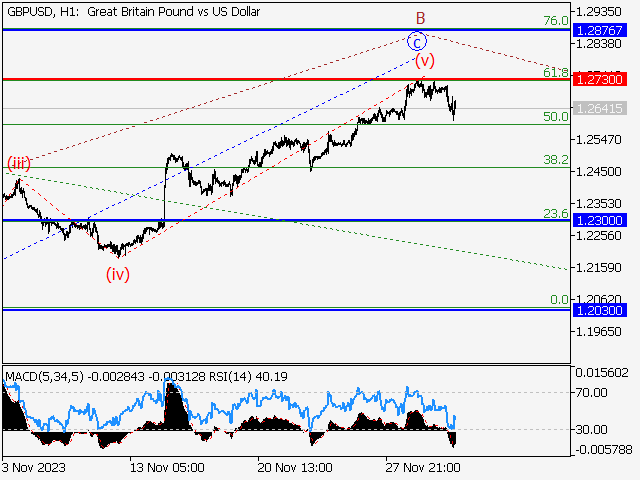Click the wave label B at top
Viewport: 640px width, 480px height.
pyautogui.click(x=420, y=18)
